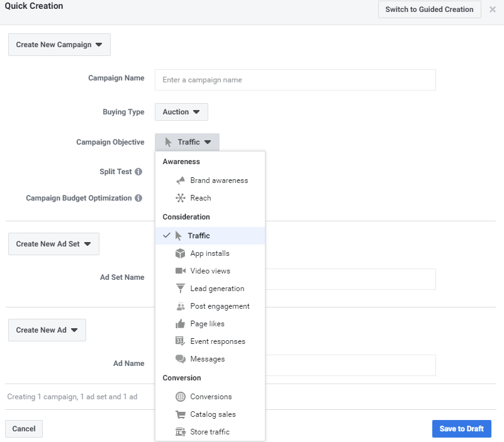504x442 pixels.
Task: Open the Create New Ad dropdown
Action: 47,330
